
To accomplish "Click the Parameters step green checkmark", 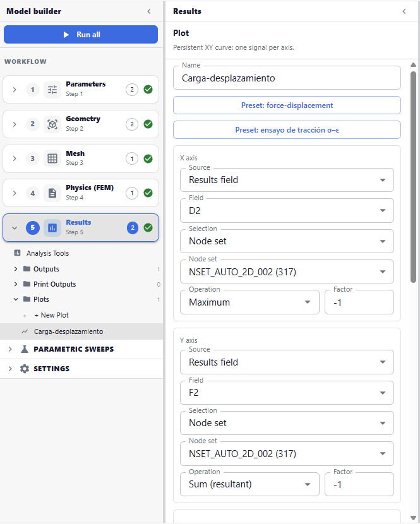I will [148, 90].
